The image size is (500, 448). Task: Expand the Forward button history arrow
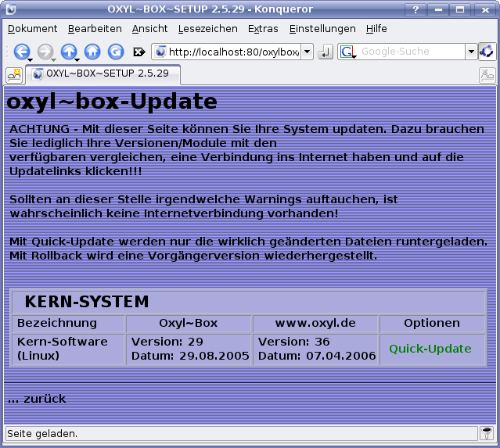(53, 60)
